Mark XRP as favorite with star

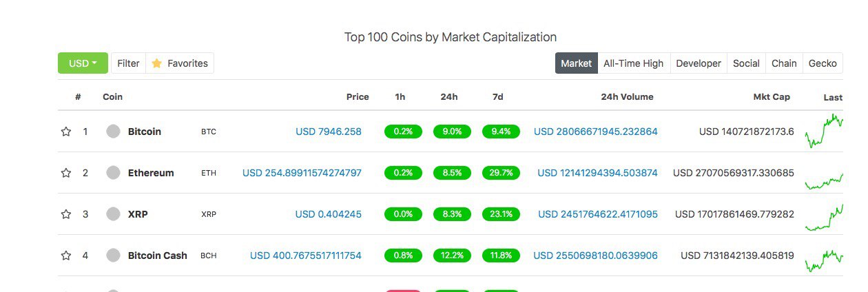click(66, 214)
